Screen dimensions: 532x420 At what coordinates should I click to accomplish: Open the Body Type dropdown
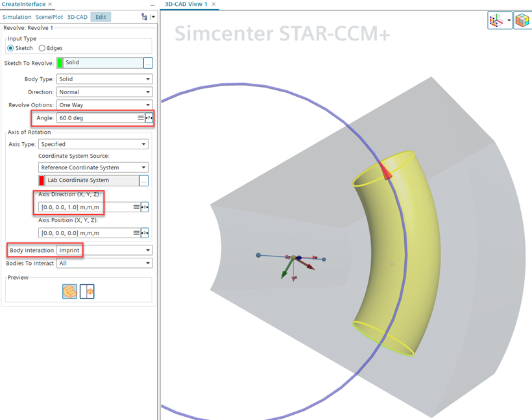coord(104,79)
